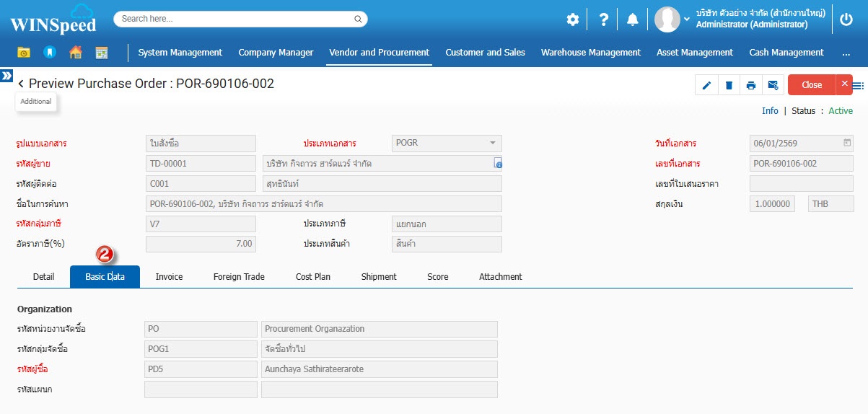Viewport: 868px width, 414px height.
Task: Open notifications bell
Action: (633, 19)
